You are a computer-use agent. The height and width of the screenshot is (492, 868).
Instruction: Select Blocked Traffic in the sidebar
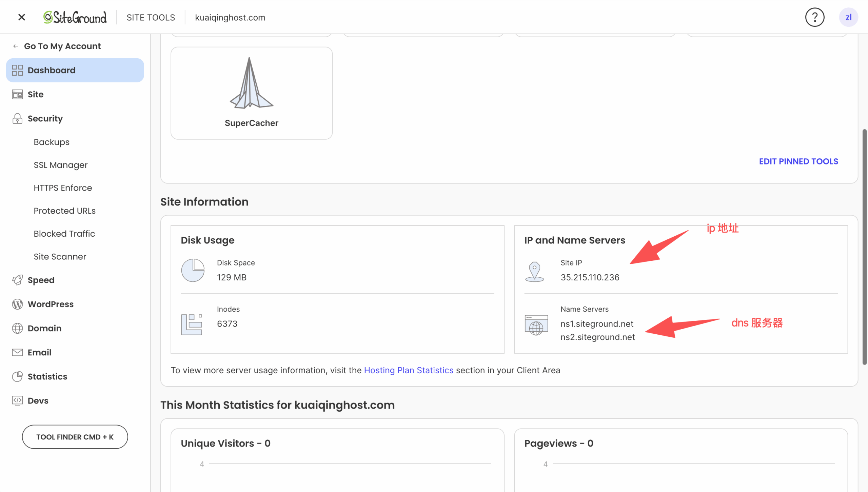[x=64, y=234]
